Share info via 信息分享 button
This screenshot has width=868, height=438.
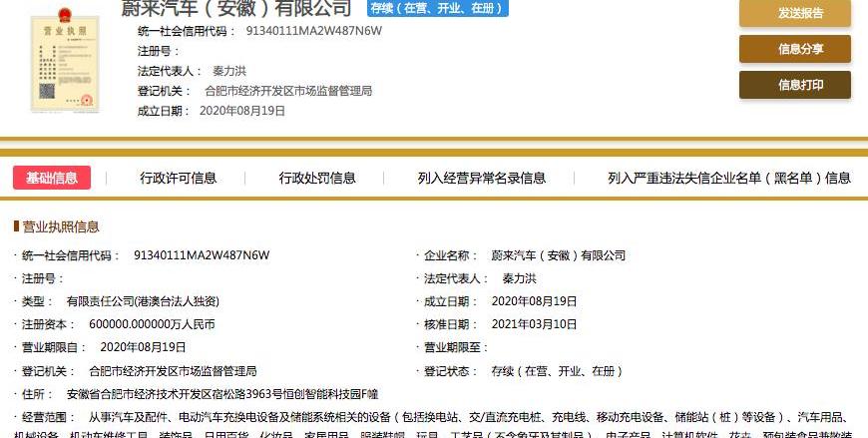pyautogui.click(x=794, y=49)
